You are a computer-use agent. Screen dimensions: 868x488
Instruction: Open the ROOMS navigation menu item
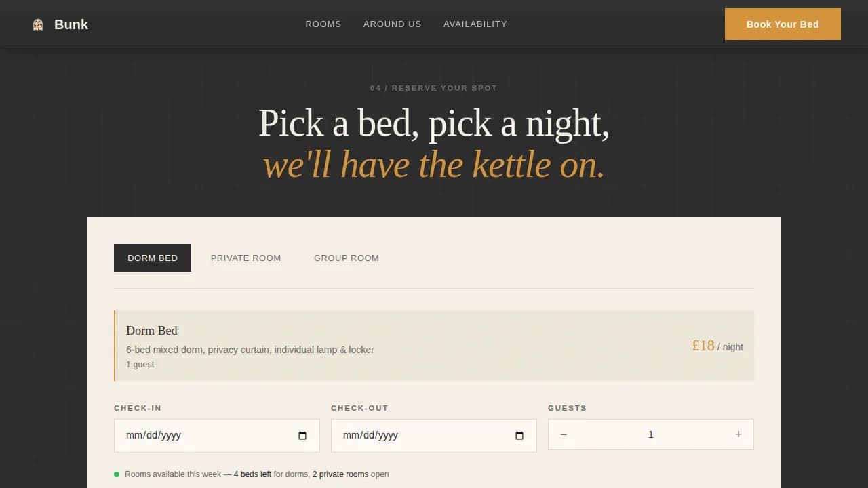click(323, 24)
